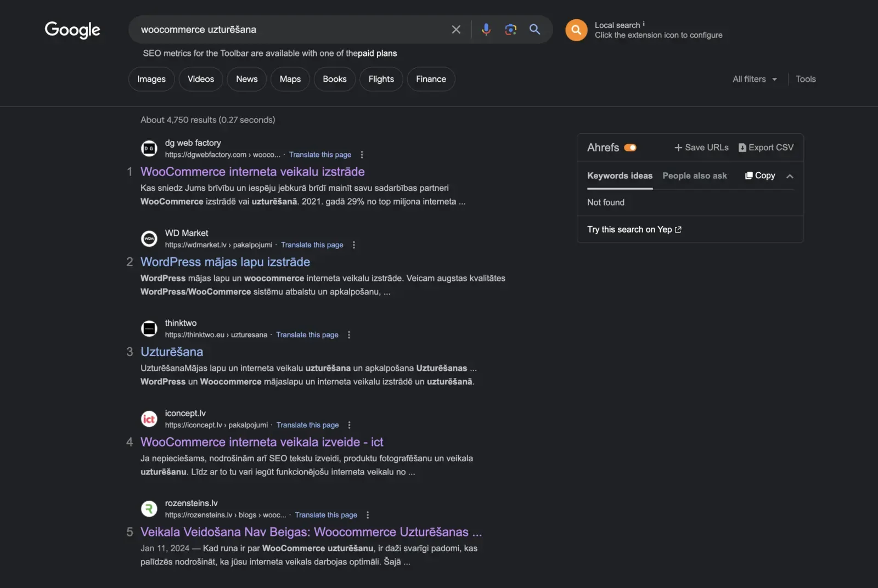This screenshot has width=878, height=588.
Task: Click the orange Local search extension icon
Action: coord(576,30)
